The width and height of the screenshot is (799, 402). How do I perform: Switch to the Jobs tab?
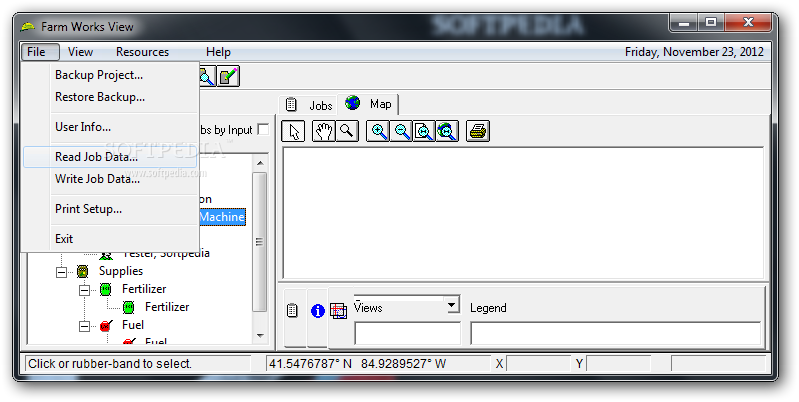pos(309,105)
